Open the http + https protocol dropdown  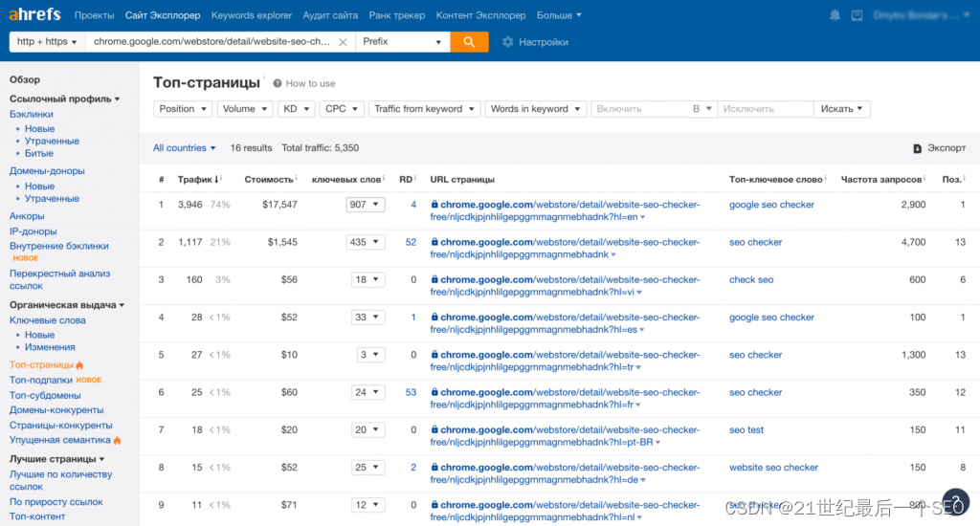pyautogui.click(x=47, y=42)
